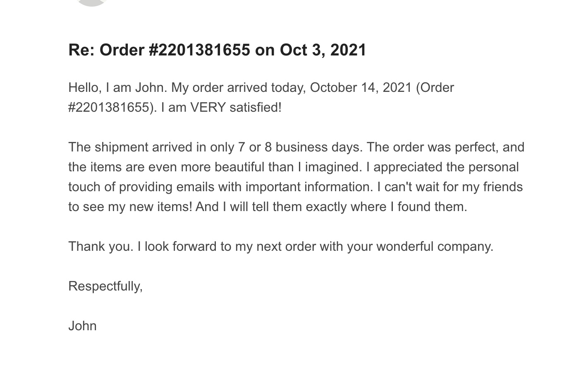Click 'I look forward to my next order'
This screenshot has width=588, height=365.
coord(227,247)
